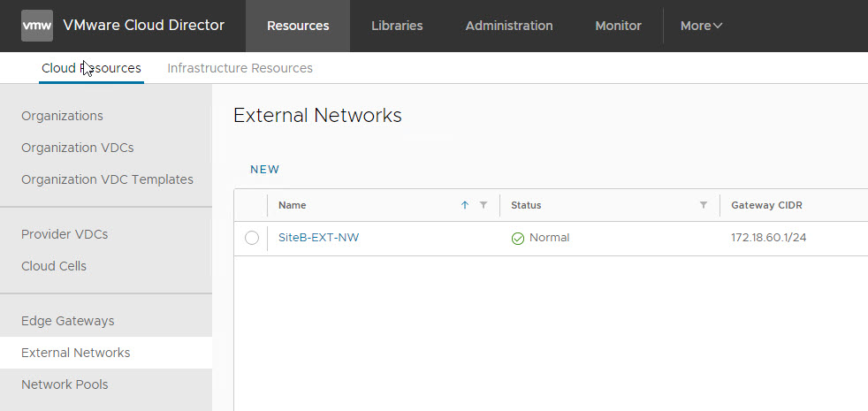Open Organization VDC Templates in sidebar
Image resolution: width=868 pixels, height=411 pixels.
pos(107,179)
